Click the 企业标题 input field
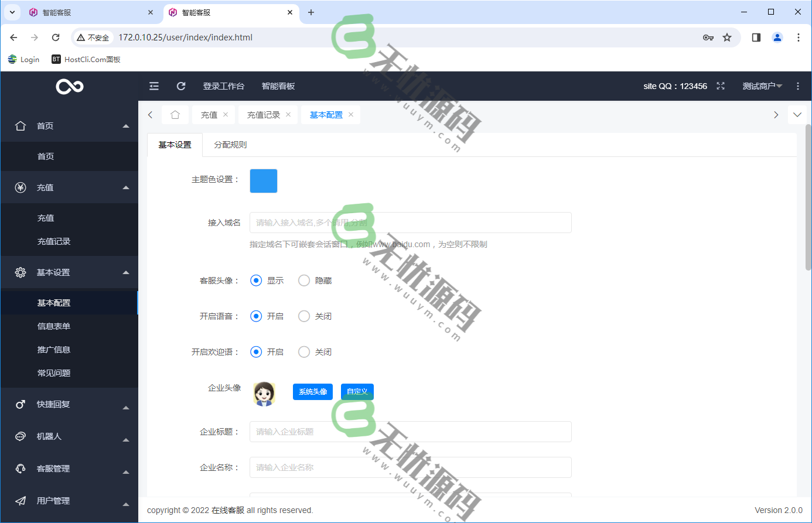Viewport: 812px width, 523px height. click(410, 432)
